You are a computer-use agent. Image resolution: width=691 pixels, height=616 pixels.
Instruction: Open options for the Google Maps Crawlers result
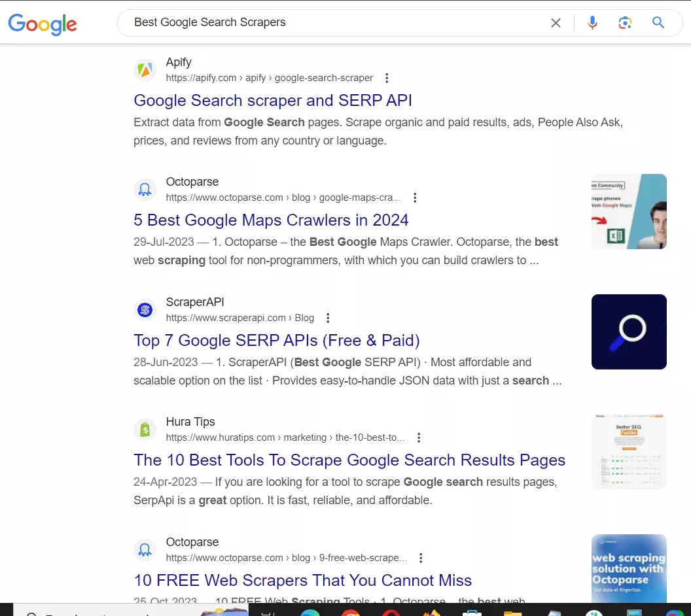click(415, 197)
